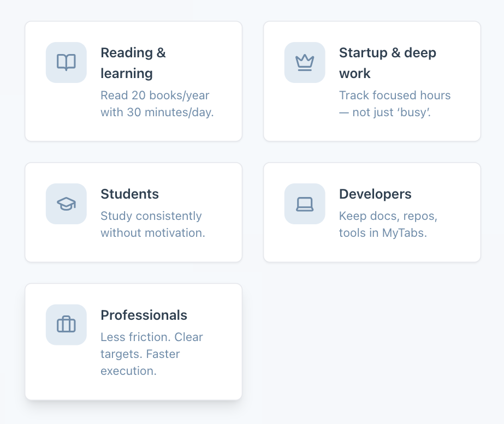The width and height of the screenshot is (504, 424).
Task: Click 'Study consistently without motivation' text
Action: pyautogui.click(x=152, y=224)
